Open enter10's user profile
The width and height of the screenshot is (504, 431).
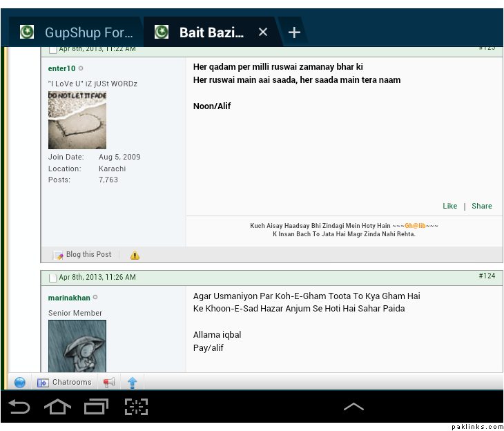(61, 68)
